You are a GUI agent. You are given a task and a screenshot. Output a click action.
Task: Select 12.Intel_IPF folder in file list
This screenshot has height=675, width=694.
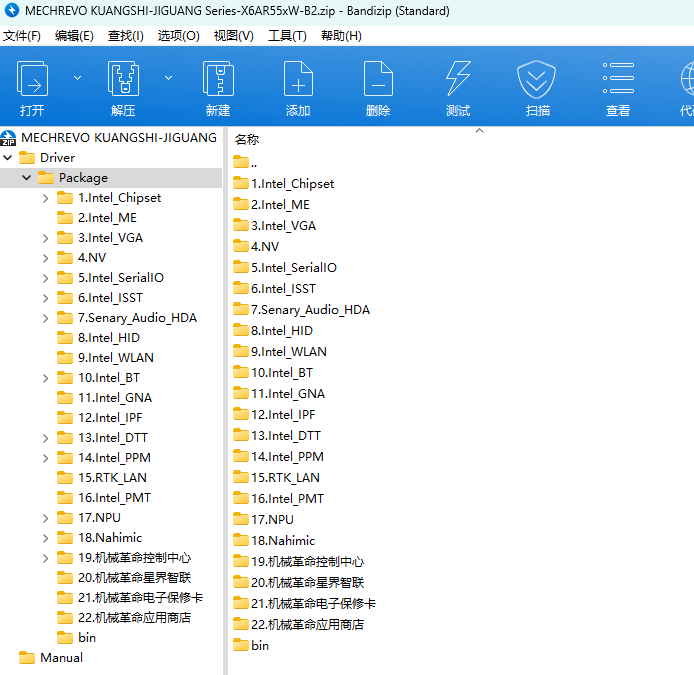coord(274,415)
